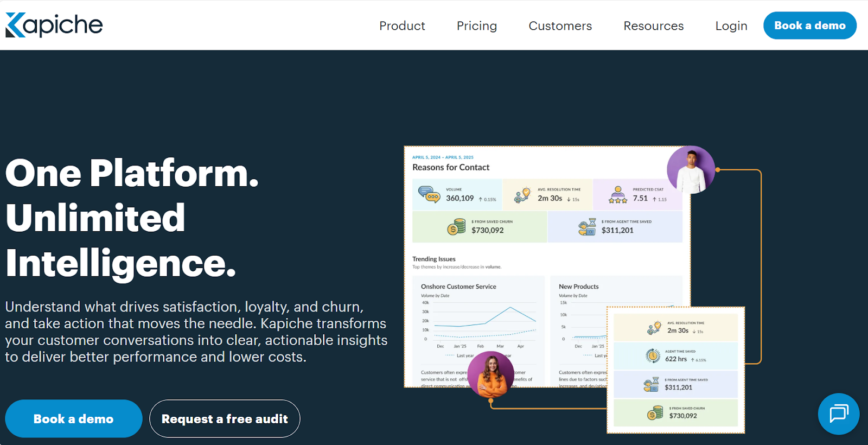Click Request a free audit button
This screenshot has width=868, height=445.
point(225,418)
